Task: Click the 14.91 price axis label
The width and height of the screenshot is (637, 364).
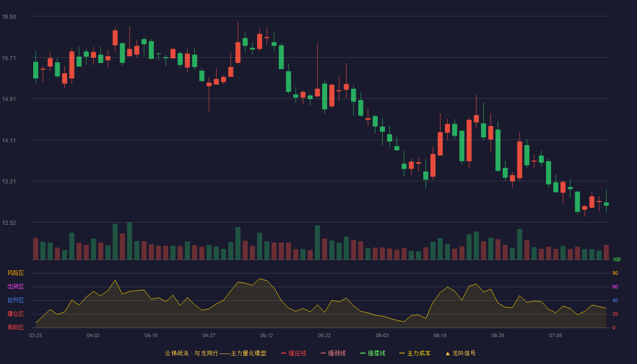Action: pos(9,99)
